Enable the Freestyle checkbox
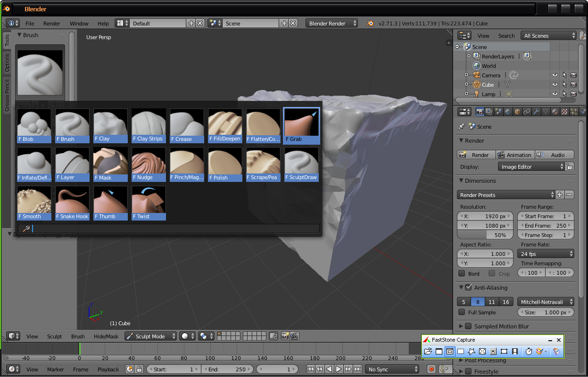 (x=468, y=371)
